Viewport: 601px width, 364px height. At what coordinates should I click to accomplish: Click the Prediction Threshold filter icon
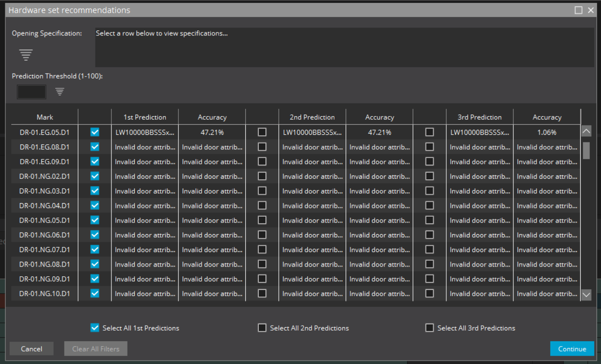click(59, 92)
